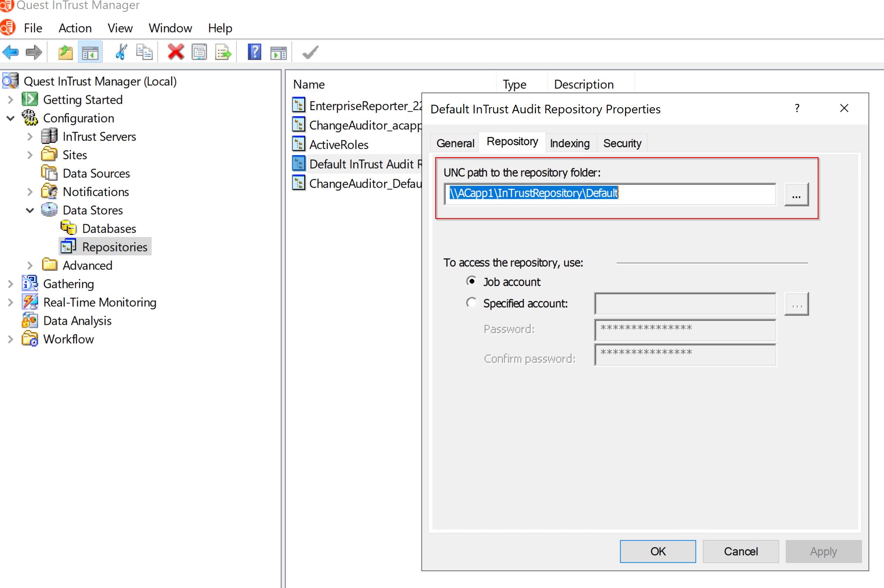Click the Forward arrow toolbar icon

pyautogui.click(x=34, y=52)
